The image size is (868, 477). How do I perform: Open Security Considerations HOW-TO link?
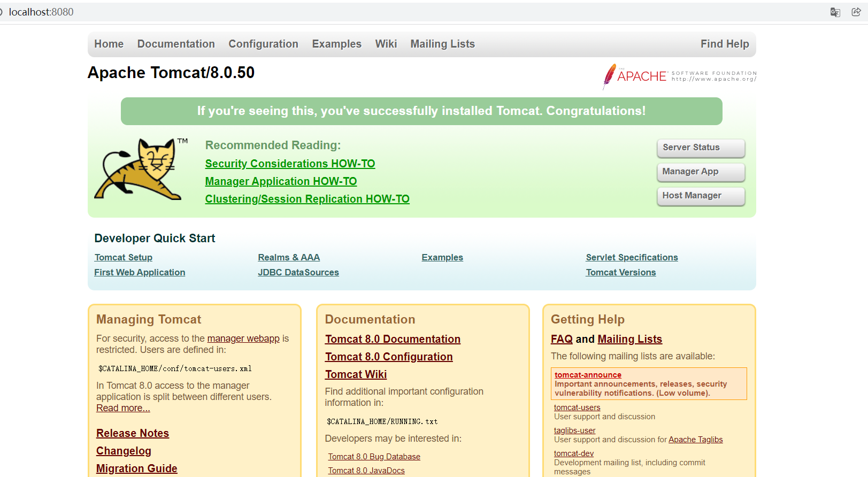tap(290, 164)
